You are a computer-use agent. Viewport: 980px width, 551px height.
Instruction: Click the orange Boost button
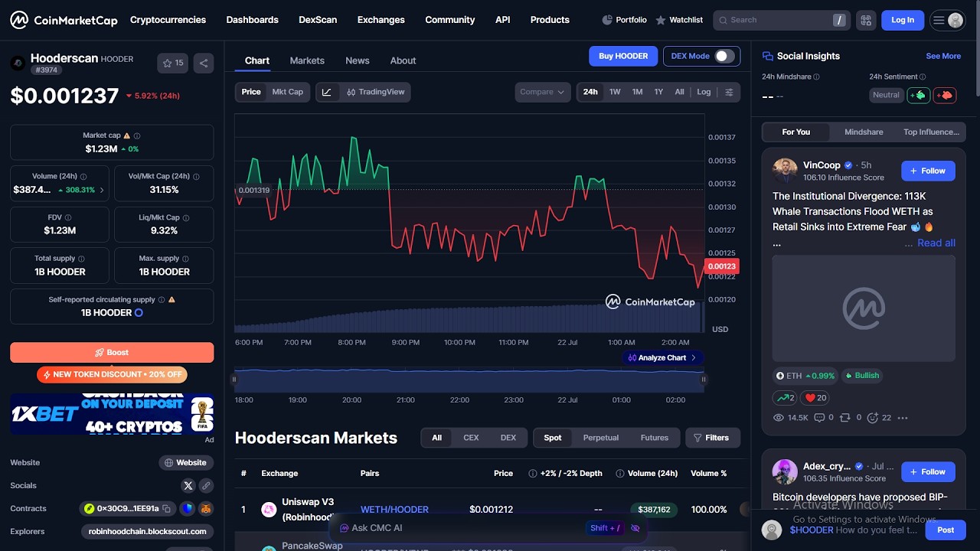pos(112,352)
